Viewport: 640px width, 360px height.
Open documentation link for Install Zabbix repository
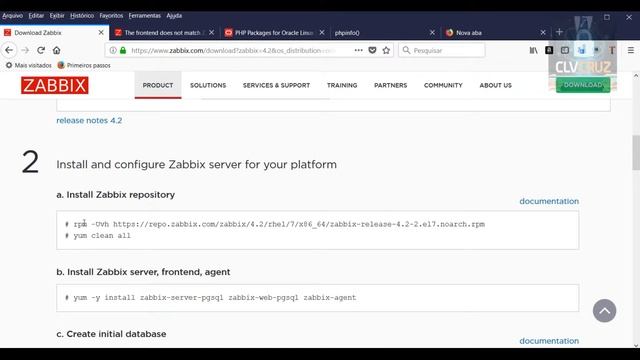coord(549,201)
